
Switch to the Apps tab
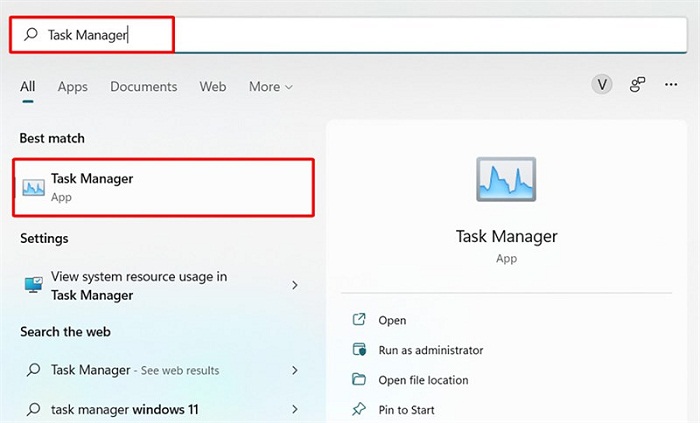coord(72,87)
